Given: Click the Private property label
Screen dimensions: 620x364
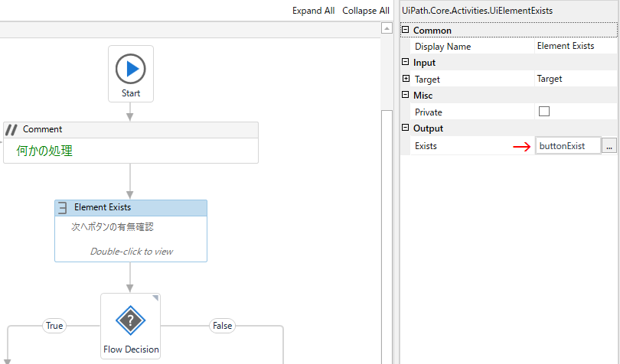Looking at the screenshot, I should [428, 112].
